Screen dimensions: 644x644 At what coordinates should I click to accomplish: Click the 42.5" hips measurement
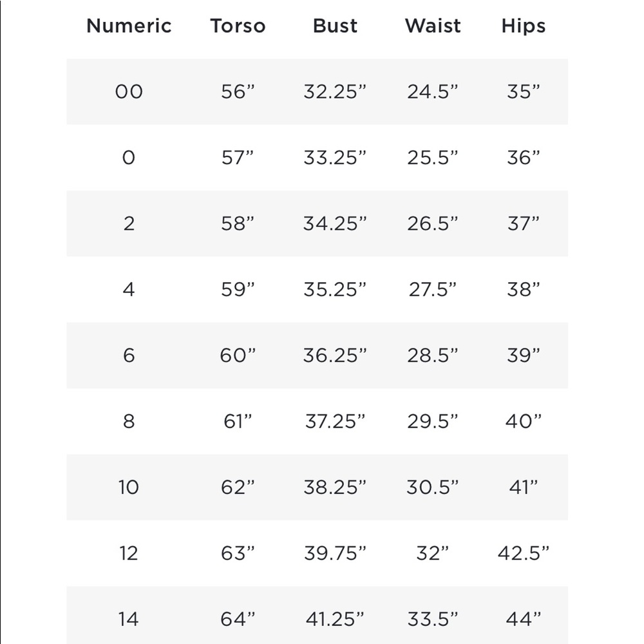coord(523,553)
